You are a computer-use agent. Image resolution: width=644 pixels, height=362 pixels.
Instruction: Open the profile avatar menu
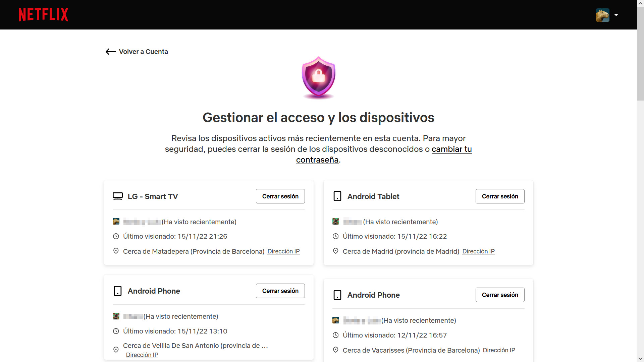[602, 15]
